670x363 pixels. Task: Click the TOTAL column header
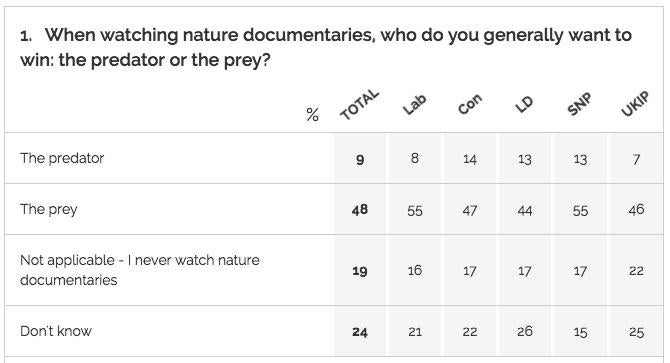[359, 105]
